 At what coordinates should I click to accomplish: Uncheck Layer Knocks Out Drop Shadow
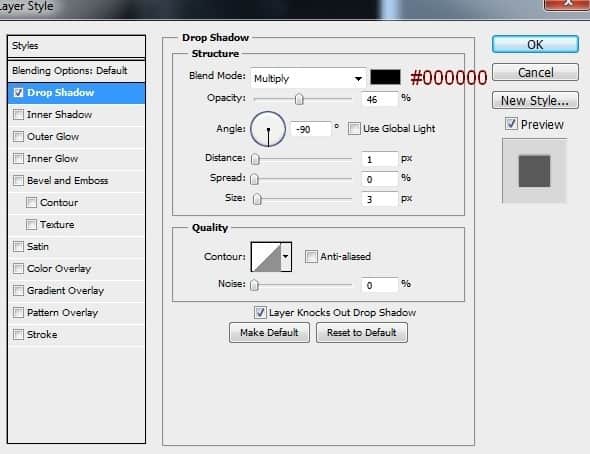tap(260, 312)
